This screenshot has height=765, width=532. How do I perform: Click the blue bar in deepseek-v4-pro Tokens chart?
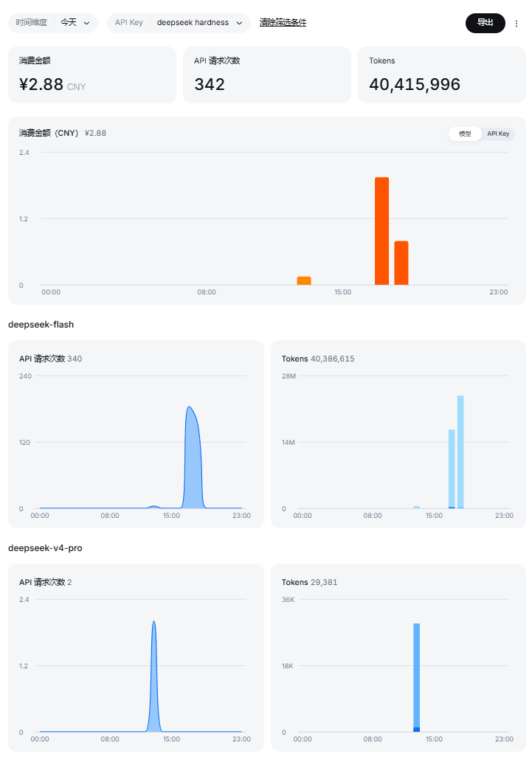(x=416, y=677)
